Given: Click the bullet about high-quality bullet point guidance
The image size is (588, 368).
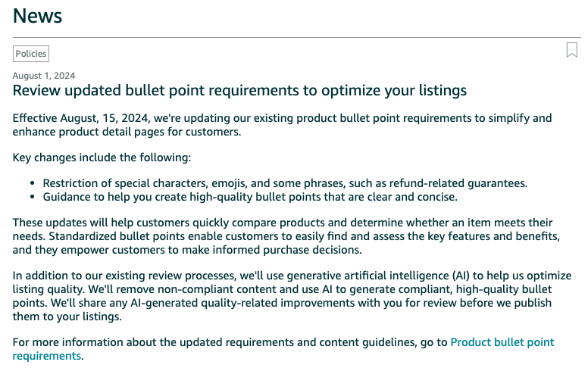Looking at the screenshot, I should coord(250,197).
